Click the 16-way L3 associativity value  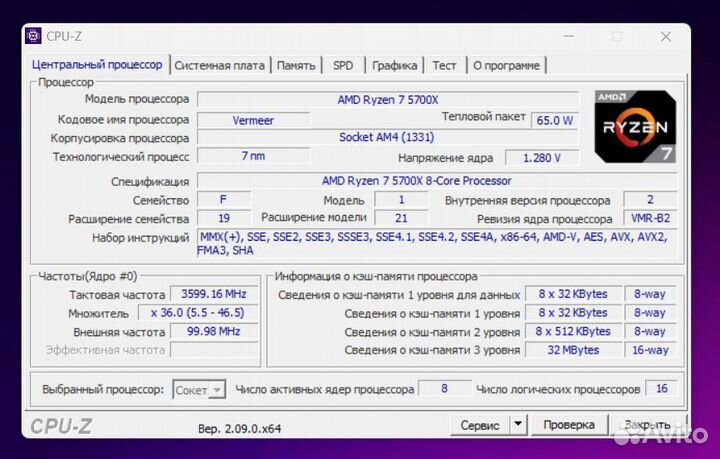(650, 350)
